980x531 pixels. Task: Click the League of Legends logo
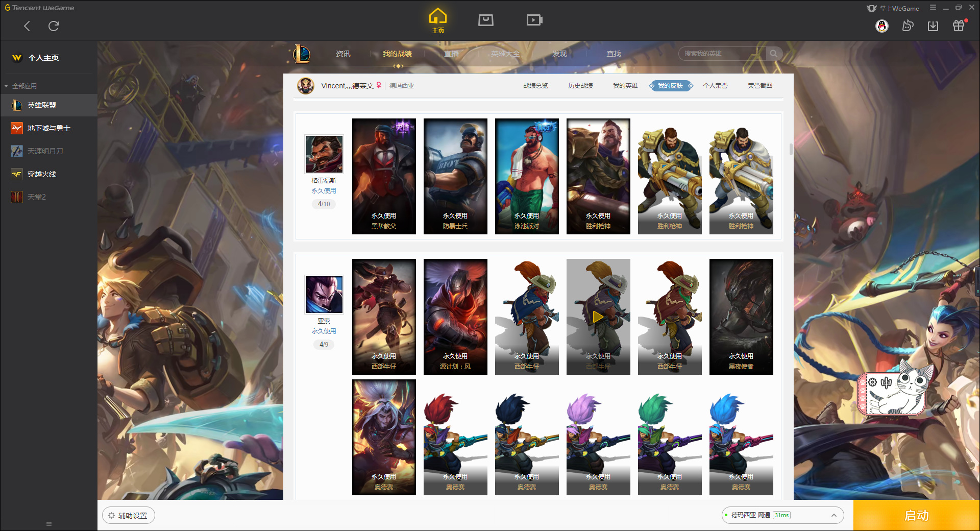(302, 54)
